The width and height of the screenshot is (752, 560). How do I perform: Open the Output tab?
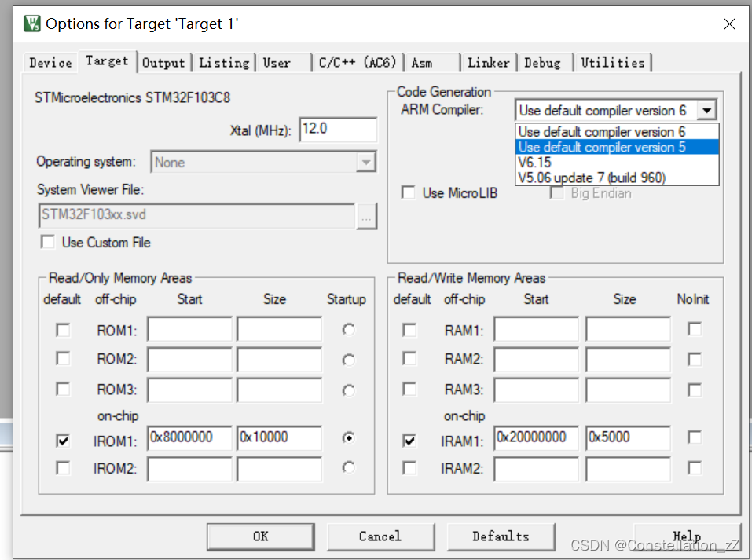tap(163, 63)
